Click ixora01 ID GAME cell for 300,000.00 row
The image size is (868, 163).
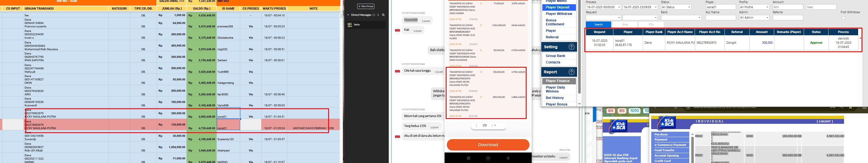coord(228,113)
